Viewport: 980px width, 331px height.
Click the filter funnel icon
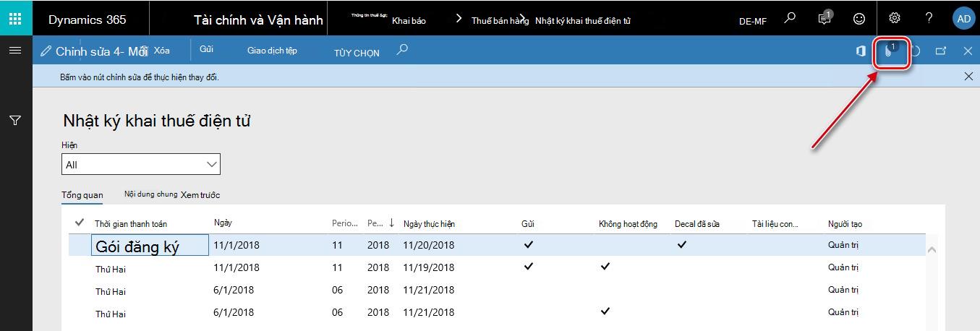pos(14,120)
